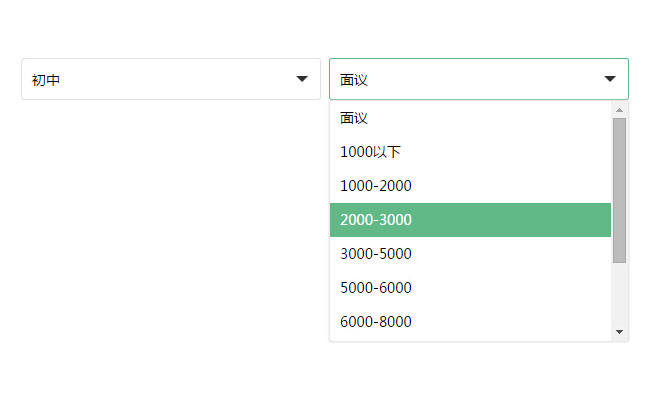
Task: Select the 5000-6000 option
Action: coord(376,288)
